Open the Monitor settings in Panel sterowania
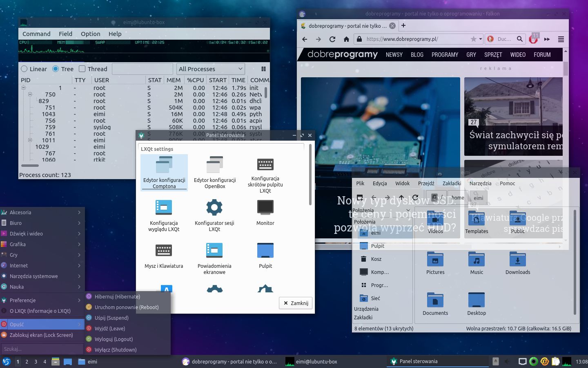 (x=265, y=212)
